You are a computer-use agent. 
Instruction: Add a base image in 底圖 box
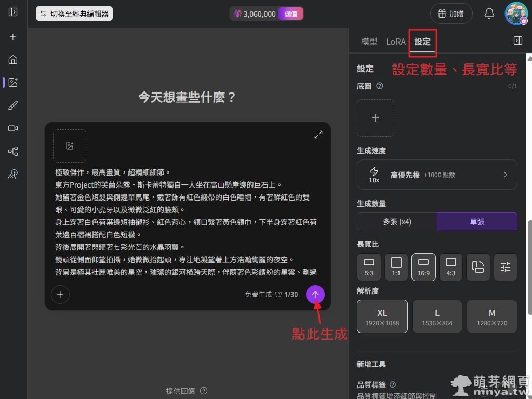point(375,118)
